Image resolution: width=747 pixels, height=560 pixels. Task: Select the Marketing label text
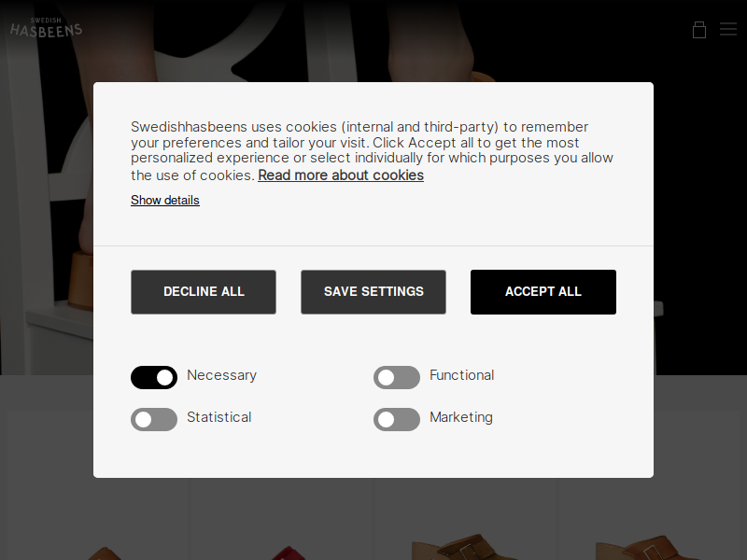click(x=461, y=417)
